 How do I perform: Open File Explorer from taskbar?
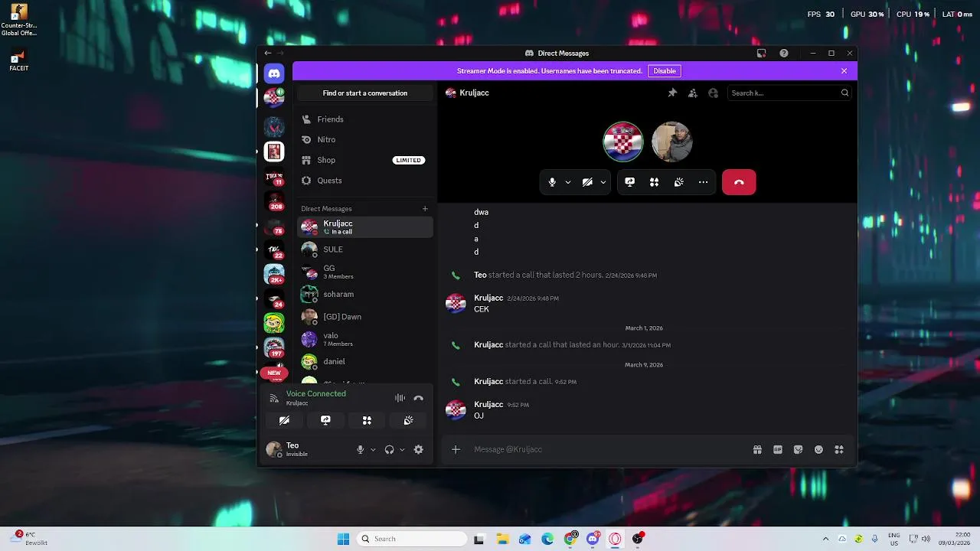502,539
